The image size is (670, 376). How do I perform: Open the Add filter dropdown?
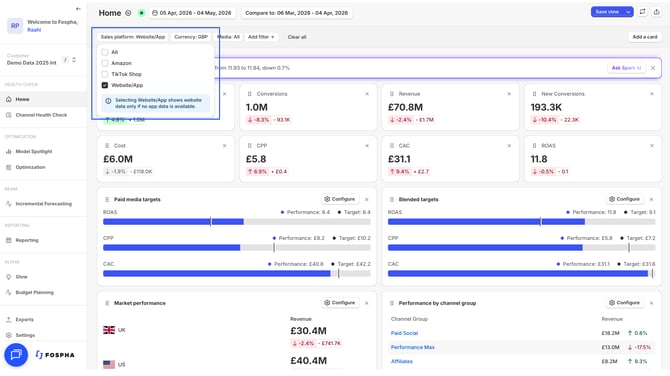pos(261,37)
